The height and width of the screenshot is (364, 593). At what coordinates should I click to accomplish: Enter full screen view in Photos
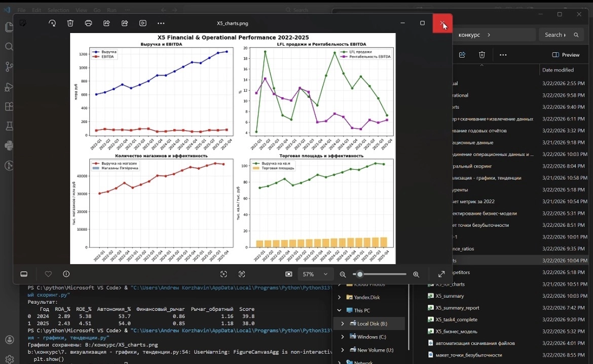441,274
